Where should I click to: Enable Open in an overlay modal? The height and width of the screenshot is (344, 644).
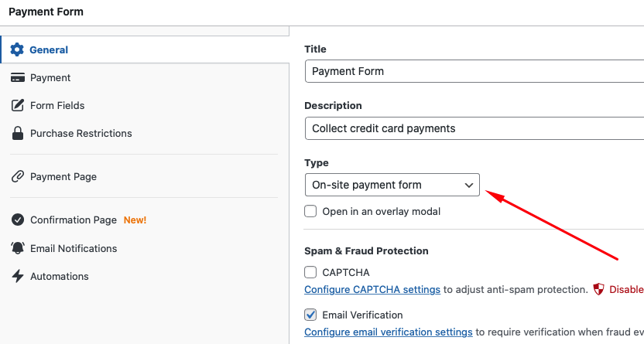(x=310, y=211)
